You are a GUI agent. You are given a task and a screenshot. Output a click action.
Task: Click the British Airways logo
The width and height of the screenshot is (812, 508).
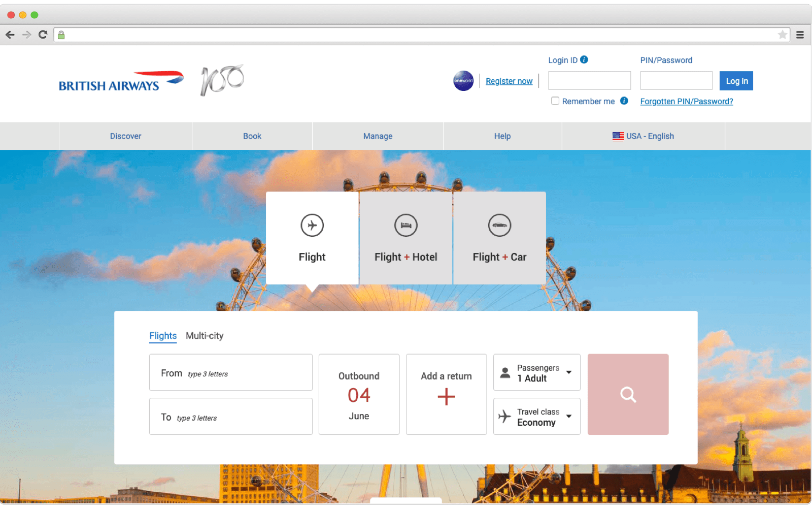[x=121, y=81]
